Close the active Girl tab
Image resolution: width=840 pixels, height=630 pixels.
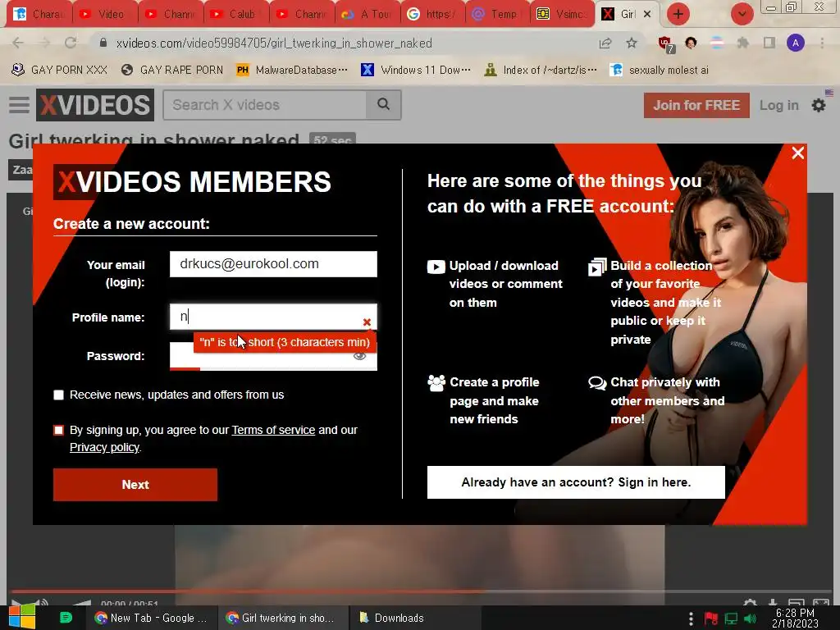point(647,15)
